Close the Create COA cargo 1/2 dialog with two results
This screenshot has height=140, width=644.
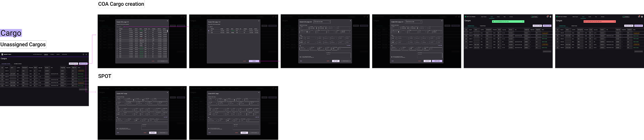pos(259,21)
